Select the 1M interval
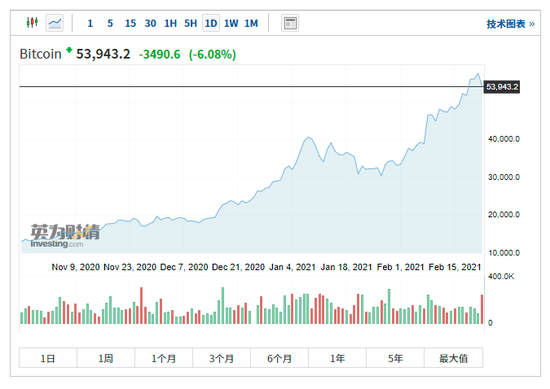The width and height of the screenshot is (550, 389). click(251, 24)
